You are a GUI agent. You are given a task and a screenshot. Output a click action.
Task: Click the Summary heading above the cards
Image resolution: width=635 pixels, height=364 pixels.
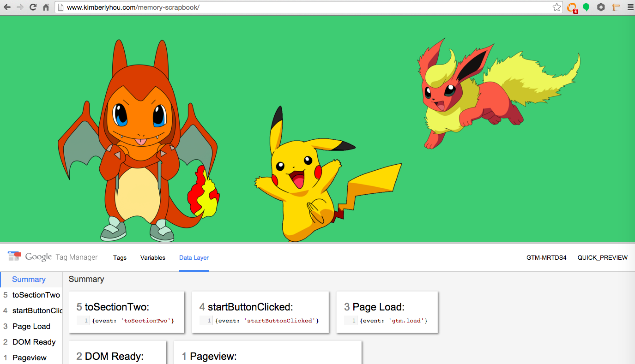pos(86,279)
